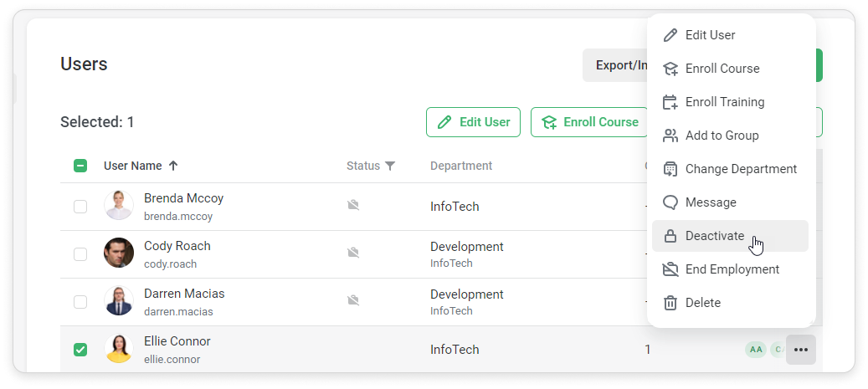Viewport: 868px width, 389px height.
Task: Click the End Employment briefcase icon
Action: pos(670,269)
